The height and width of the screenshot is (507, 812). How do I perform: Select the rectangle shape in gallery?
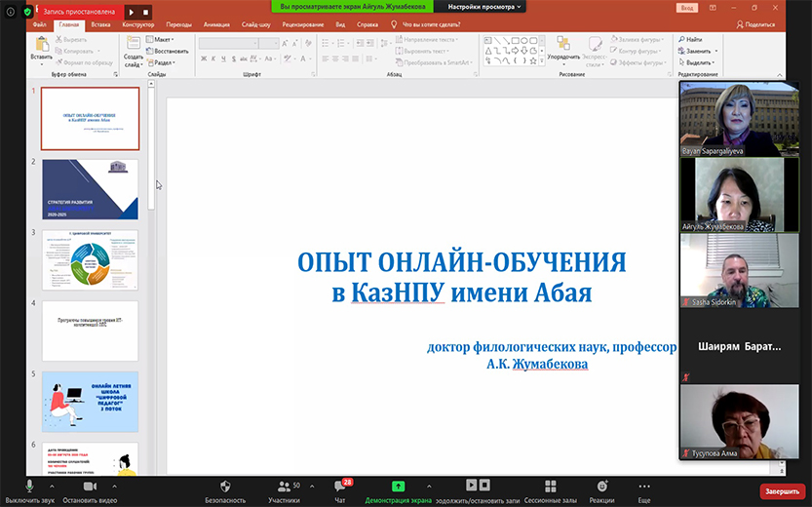click(516, 40)
